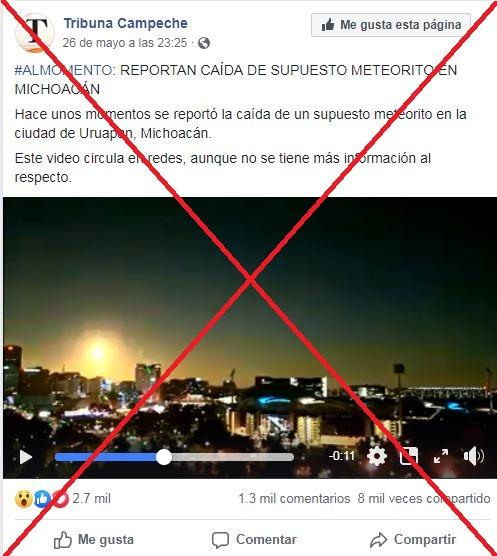View the 2.7 mil reactions count

coord(91,499)
